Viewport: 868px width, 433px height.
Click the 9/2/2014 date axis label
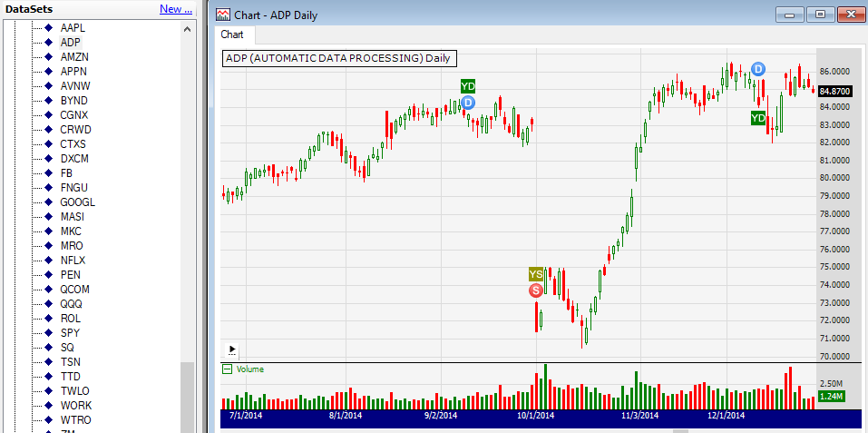(441, 415)
